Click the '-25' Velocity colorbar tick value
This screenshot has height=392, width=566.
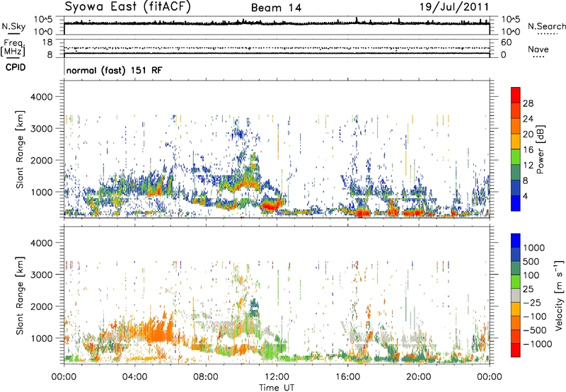point(532,302)
